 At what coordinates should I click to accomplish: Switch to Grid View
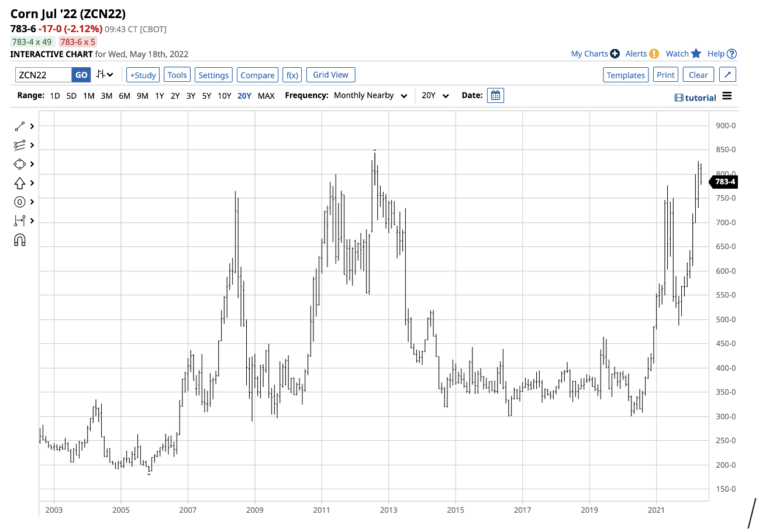330,75
